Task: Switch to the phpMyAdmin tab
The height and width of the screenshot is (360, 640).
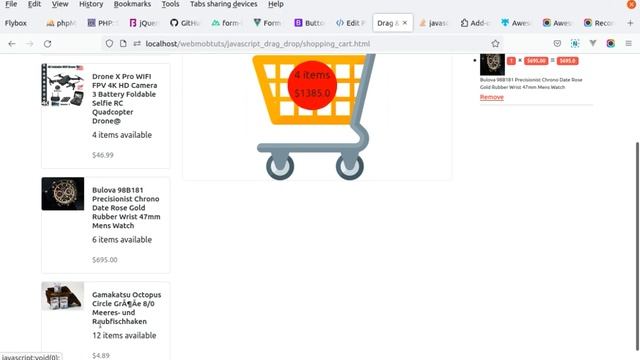Action: pyautogui.click(x=62, y=23)
